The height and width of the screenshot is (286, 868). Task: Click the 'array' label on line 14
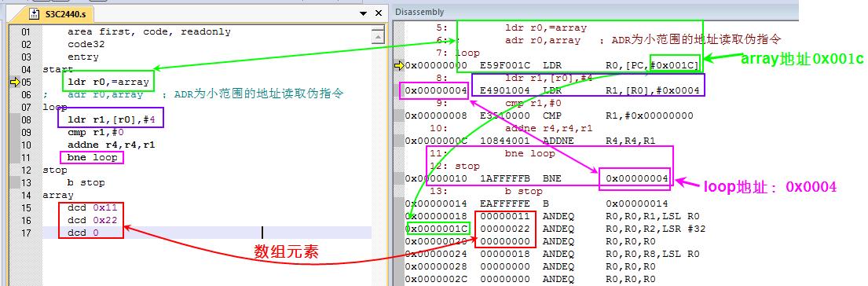click(x=57, y=196)
